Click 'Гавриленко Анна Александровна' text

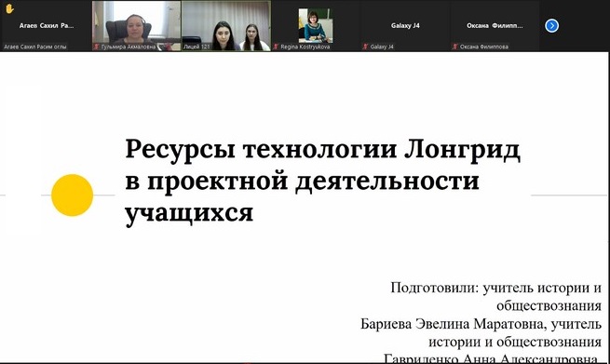490,358
